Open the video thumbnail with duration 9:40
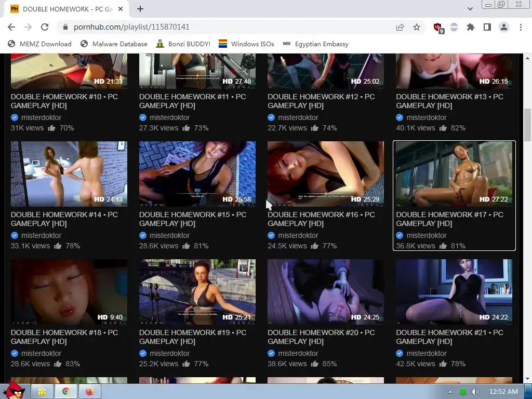 [x=69, y=292]
